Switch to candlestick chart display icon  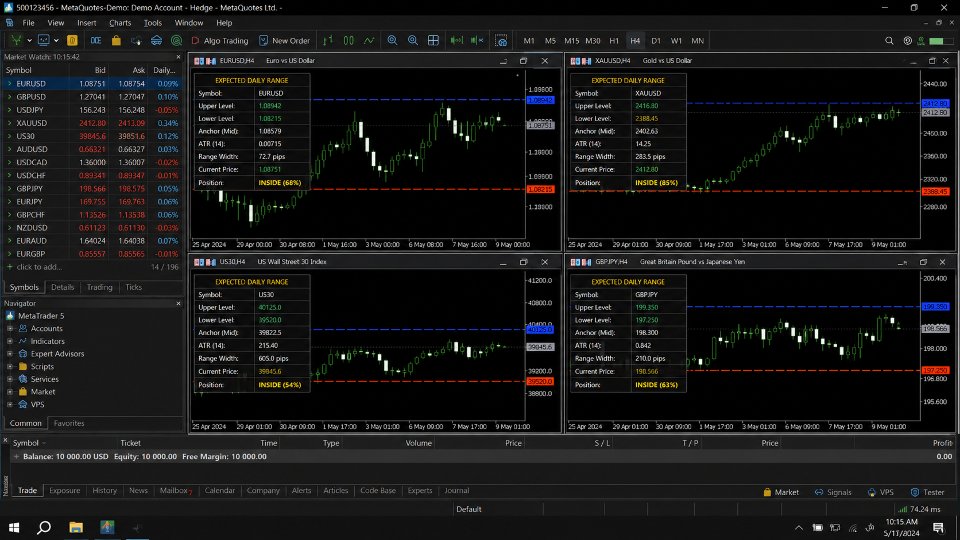pos(348,40)
